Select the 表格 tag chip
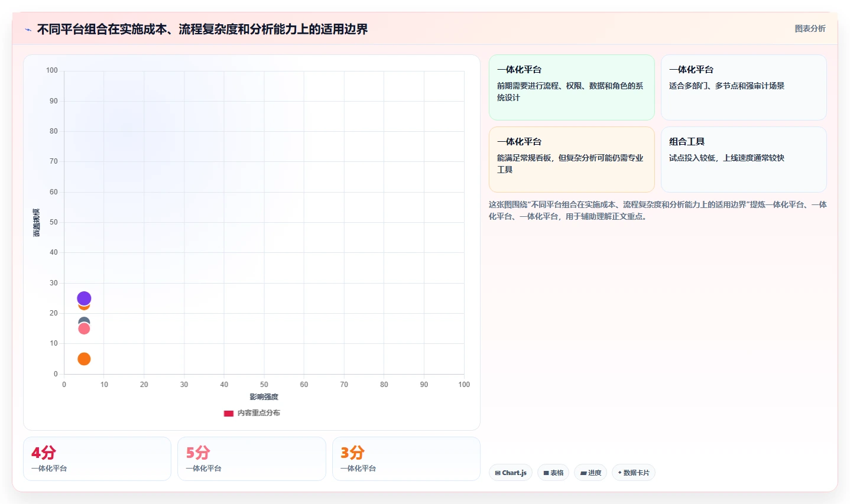The height and width of the screenshot is (504, 850). [x=553, y=473]
